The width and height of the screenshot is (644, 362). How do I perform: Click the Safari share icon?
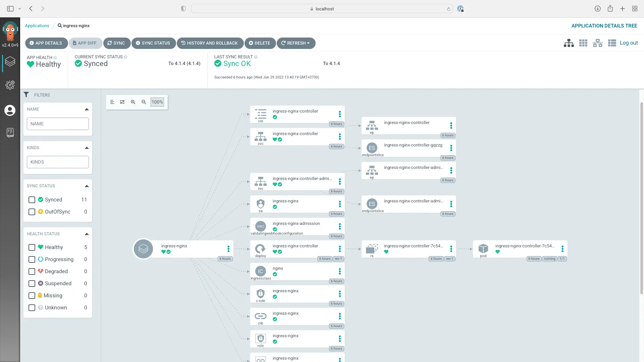point(610,9)
